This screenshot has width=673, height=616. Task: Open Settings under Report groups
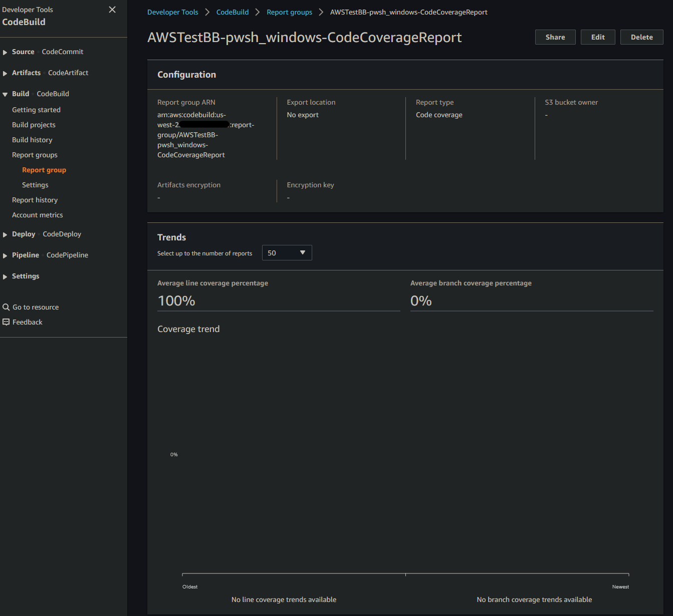35,185
